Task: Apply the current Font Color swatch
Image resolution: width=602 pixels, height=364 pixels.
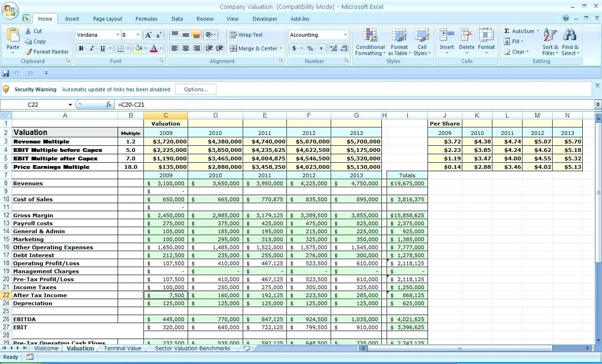Action: 154,48
